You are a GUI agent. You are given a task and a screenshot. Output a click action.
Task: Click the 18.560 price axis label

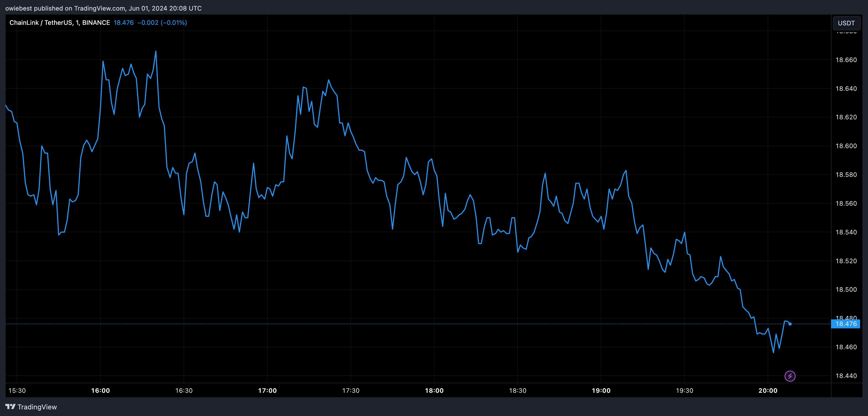coord(846,204)
